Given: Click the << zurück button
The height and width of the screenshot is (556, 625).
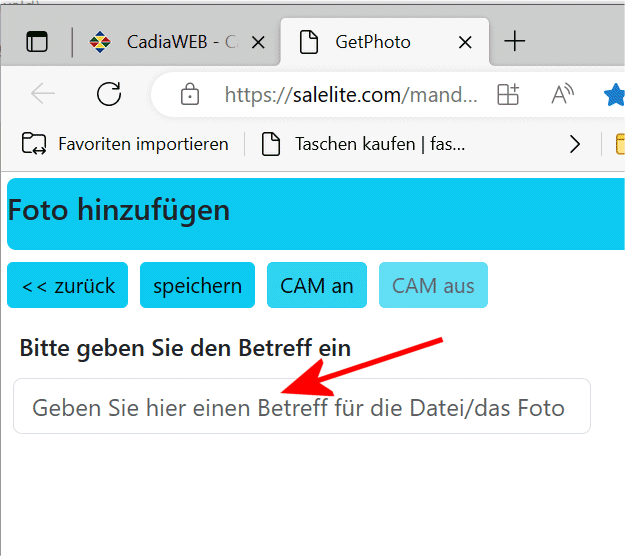Looking at the screenshot, I should (x=67, y=285).
